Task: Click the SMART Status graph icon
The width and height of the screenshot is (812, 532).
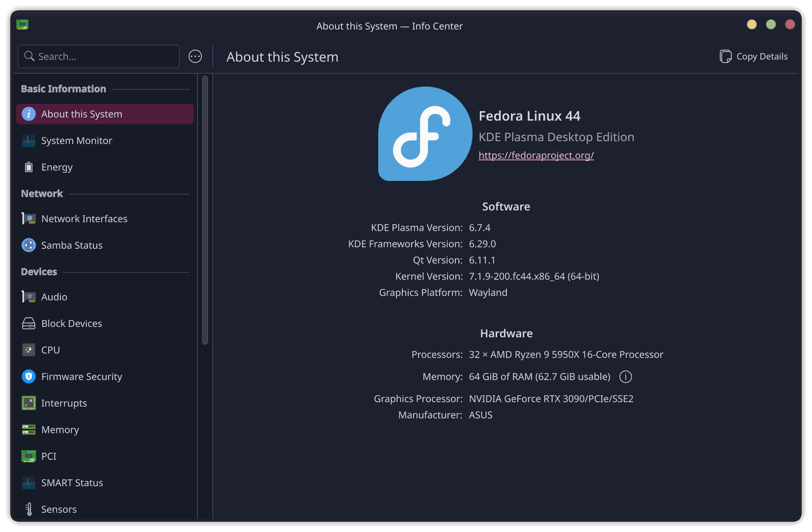Action: (28, 483)
